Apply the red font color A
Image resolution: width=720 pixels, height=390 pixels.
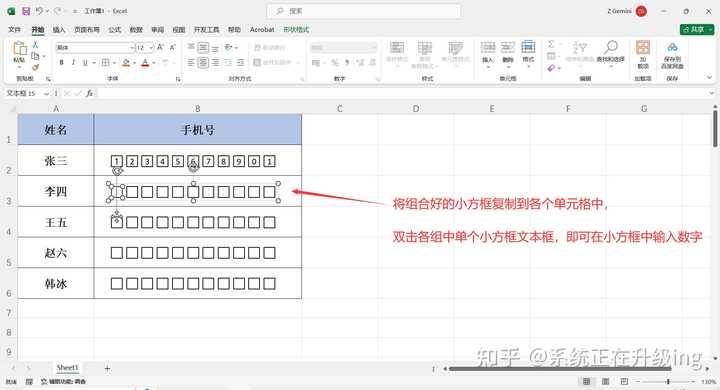pyautogui.click(x=145, y=62)
